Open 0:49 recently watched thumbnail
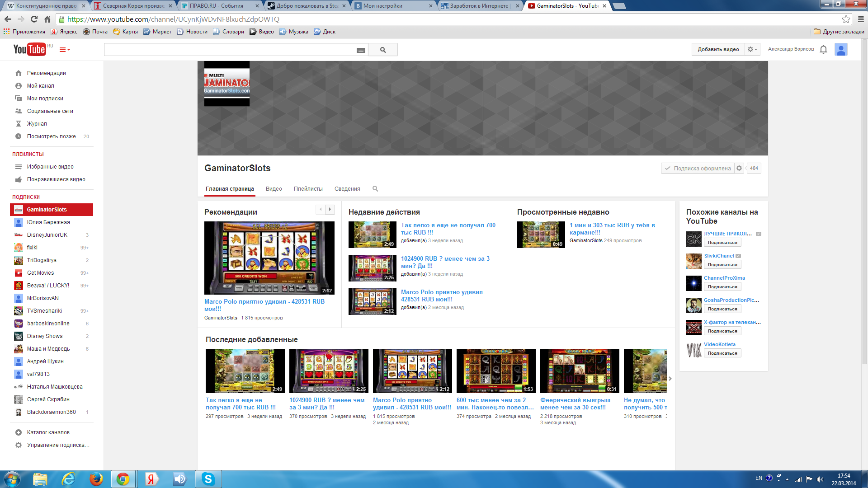Viewport: 868px width, 488px height. [541, 235]
